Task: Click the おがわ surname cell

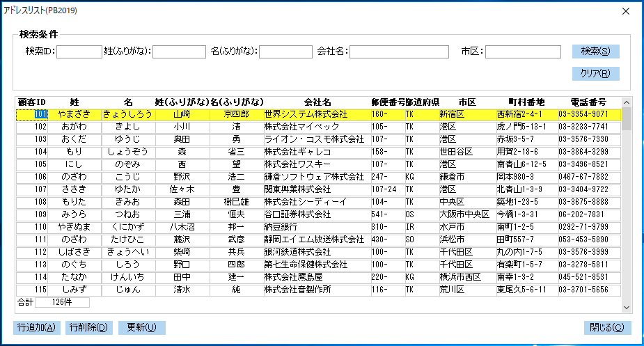Action: [74, 127]
